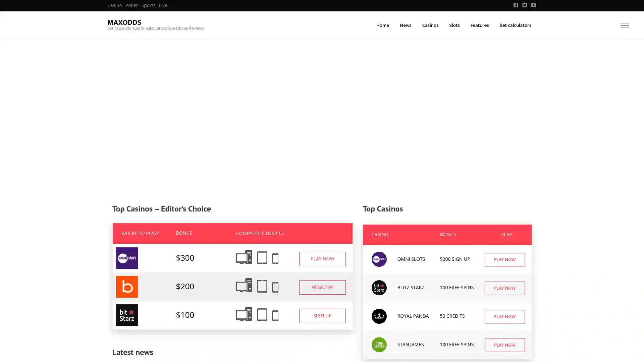The image size is (644, 362).
Task: Click the '$200 SIGN UP' bonus text
Action: [455, 259]
